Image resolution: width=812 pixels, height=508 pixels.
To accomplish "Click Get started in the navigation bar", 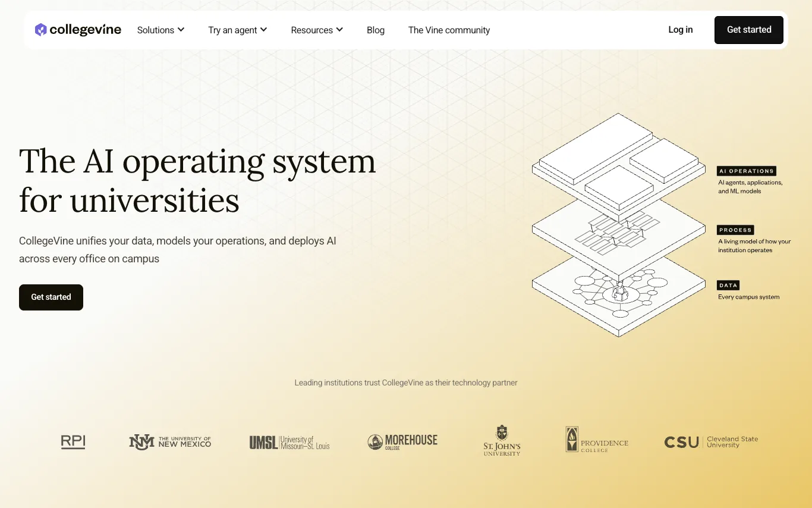I will pyautogui.click(x=749, y=30).
